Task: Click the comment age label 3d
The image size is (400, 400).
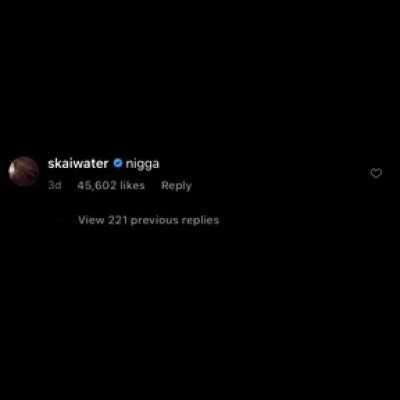Action: click(55, 185)
